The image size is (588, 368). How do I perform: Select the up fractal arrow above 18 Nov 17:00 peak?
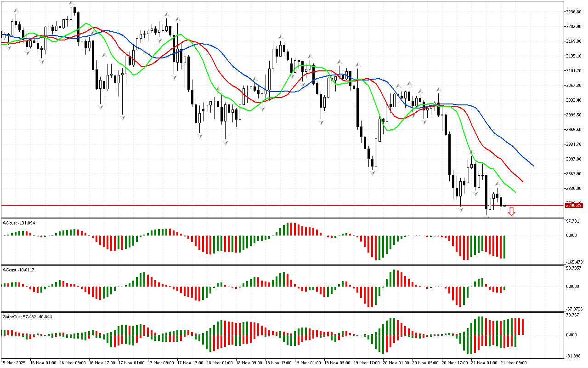280,37
